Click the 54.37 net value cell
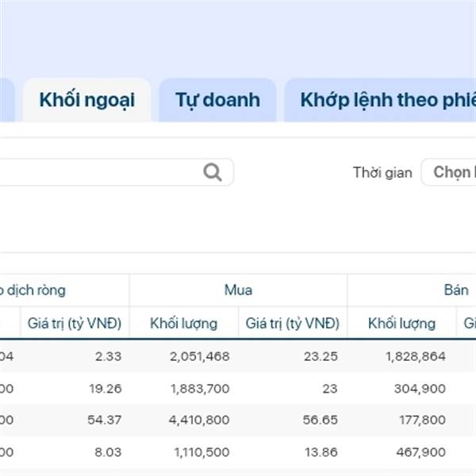Viewport: 476px width, 476px height. pyautogui.click(x=105, y=420)
